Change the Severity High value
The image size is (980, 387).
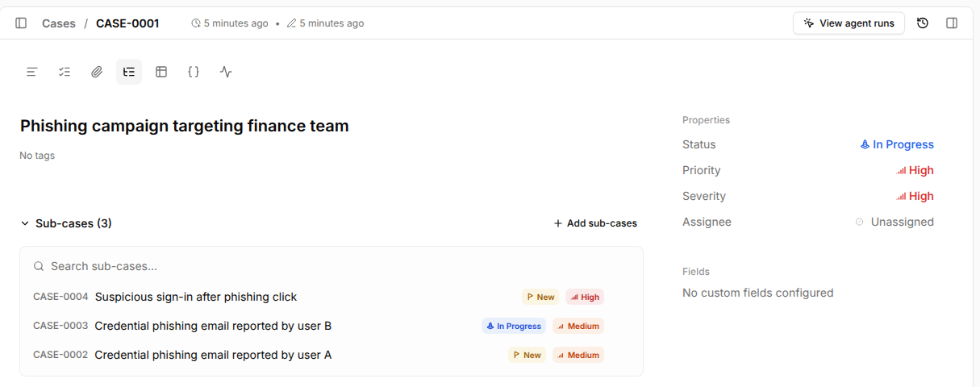[x=915, y=196]
